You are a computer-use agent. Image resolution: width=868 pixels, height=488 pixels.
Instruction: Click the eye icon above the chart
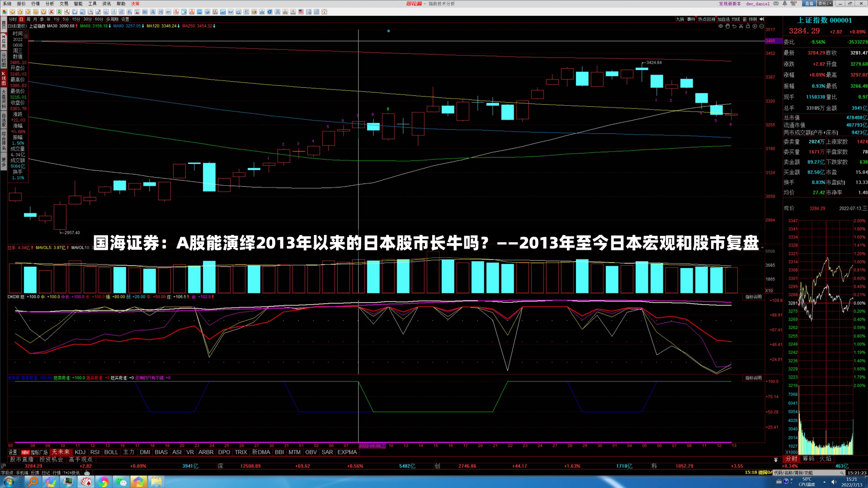click(x=721, y=26)
